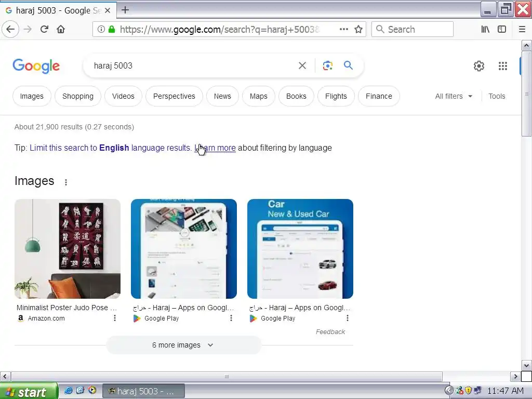
Task: Click the Google logo
Action: click(x=36, y=66)
